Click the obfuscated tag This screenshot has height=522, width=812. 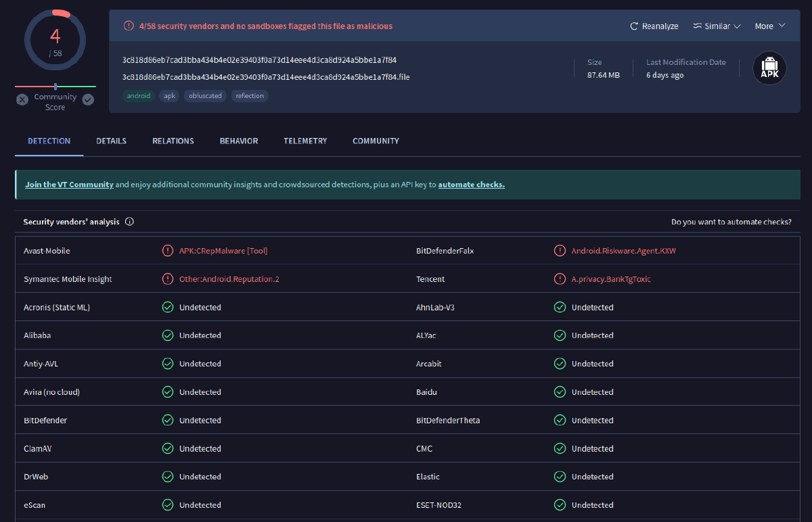point(205,96)
